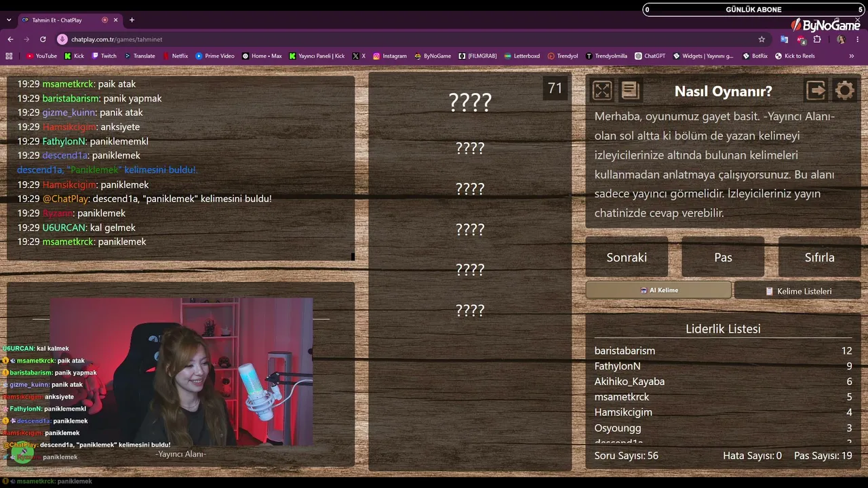Click the first large ???? hidden word

click(470, 103)
